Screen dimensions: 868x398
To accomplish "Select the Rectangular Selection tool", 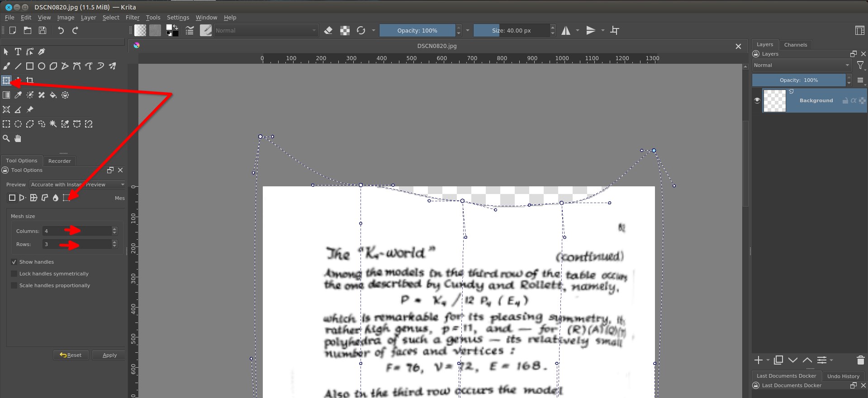I will (6, 124).
